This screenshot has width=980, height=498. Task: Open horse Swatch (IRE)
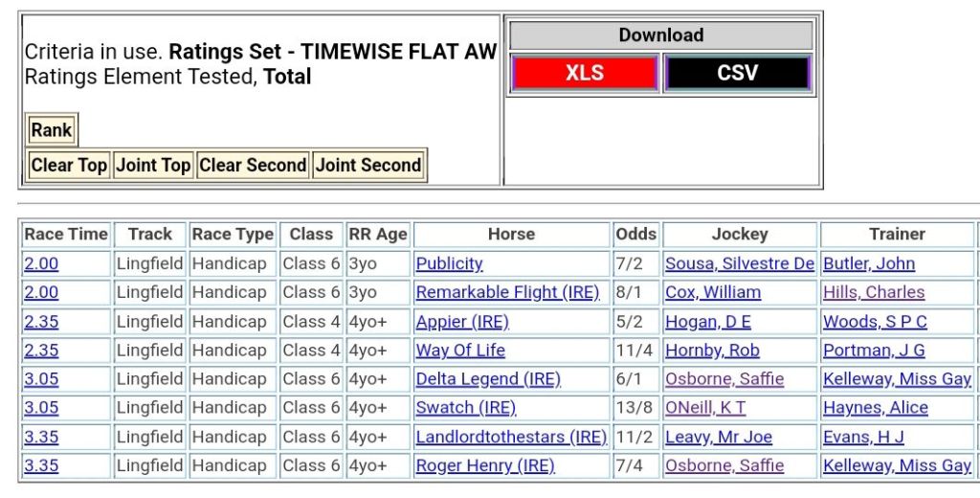pos(465,408)
